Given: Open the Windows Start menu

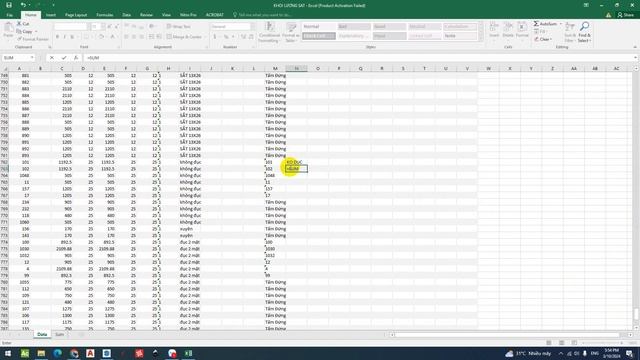Looking at the screenshot, I should pyautogui.click(x=8, y=353).
